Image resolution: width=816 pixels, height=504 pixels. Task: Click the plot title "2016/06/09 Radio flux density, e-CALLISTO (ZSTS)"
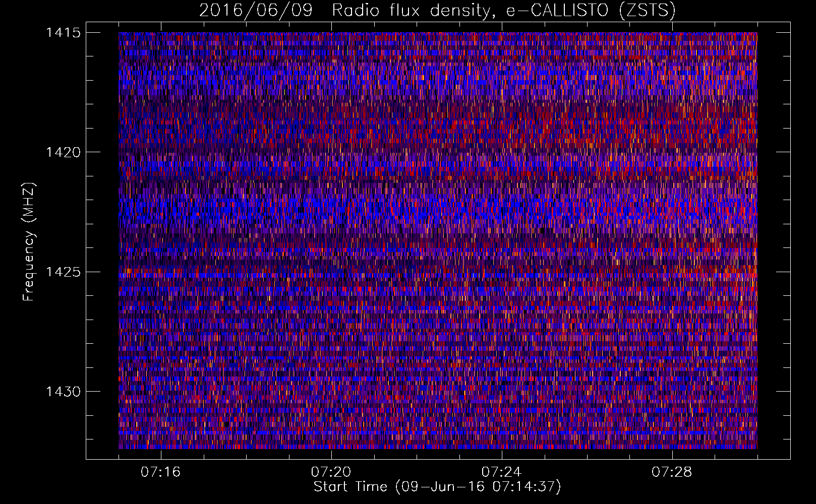[x=437, y=11]
